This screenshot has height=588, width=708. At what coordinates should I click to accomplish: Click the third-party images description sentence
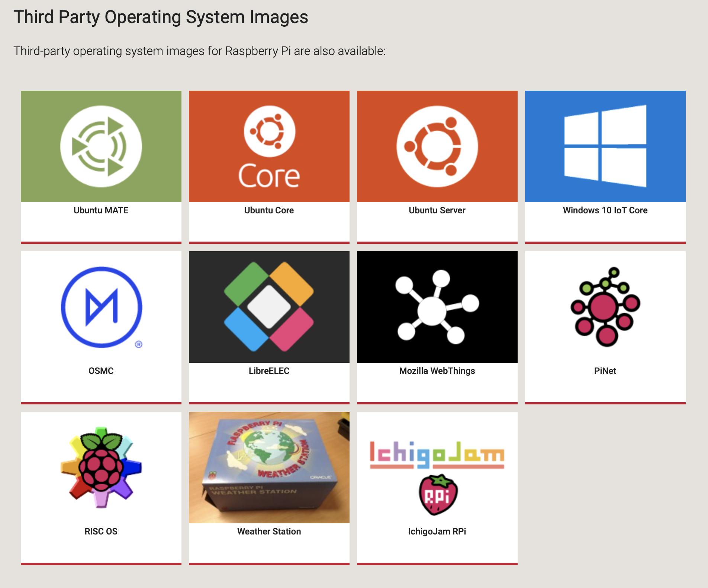pos(200,51)
